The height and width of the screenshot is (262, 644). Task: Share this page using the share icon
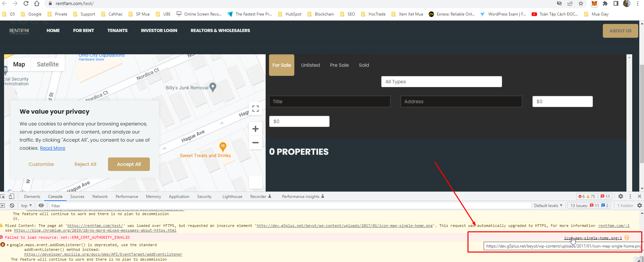point(570,3)
